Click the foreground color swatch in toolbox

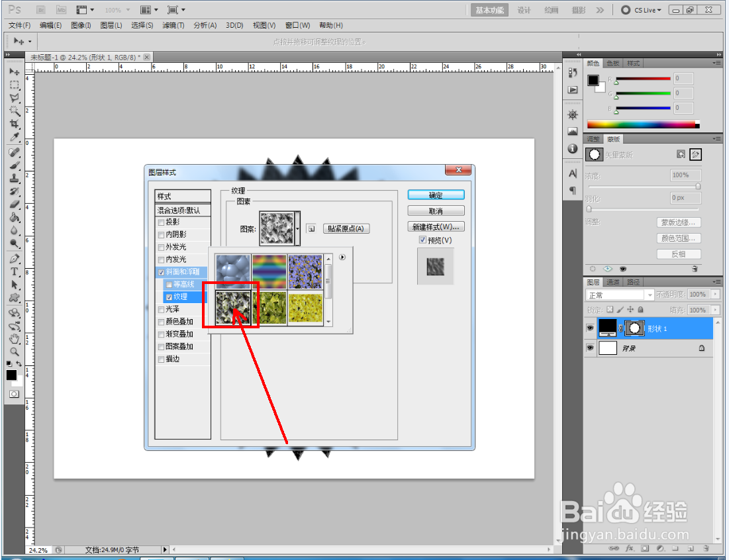click(12, 375)
